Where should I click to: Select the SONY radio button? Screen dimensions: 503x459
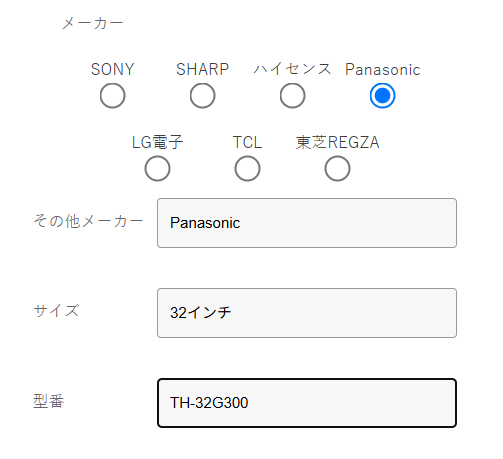point(113,96)
